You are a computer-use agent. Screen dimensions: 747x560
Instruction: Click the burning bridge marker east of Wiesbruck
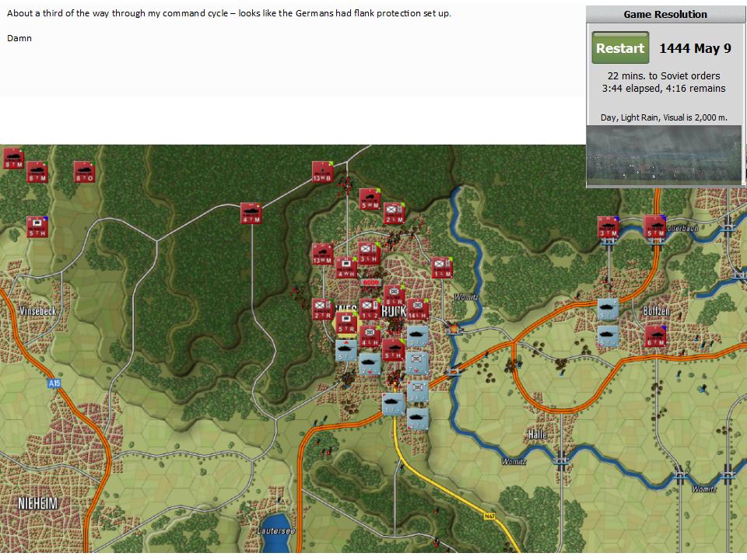[x=454, y=327]
